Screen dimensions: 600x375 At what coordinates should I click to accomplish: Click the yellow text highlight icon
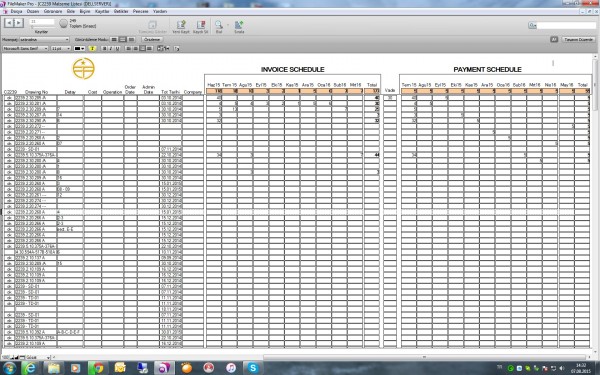tap(92, 49)
